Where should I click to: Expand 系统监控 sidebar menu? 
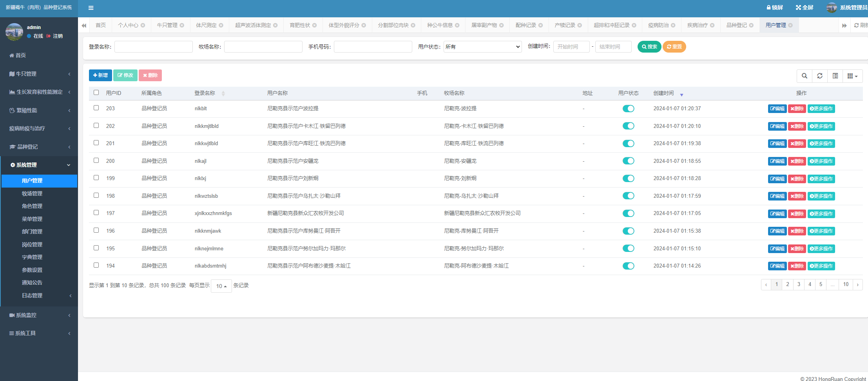[39, 315]
